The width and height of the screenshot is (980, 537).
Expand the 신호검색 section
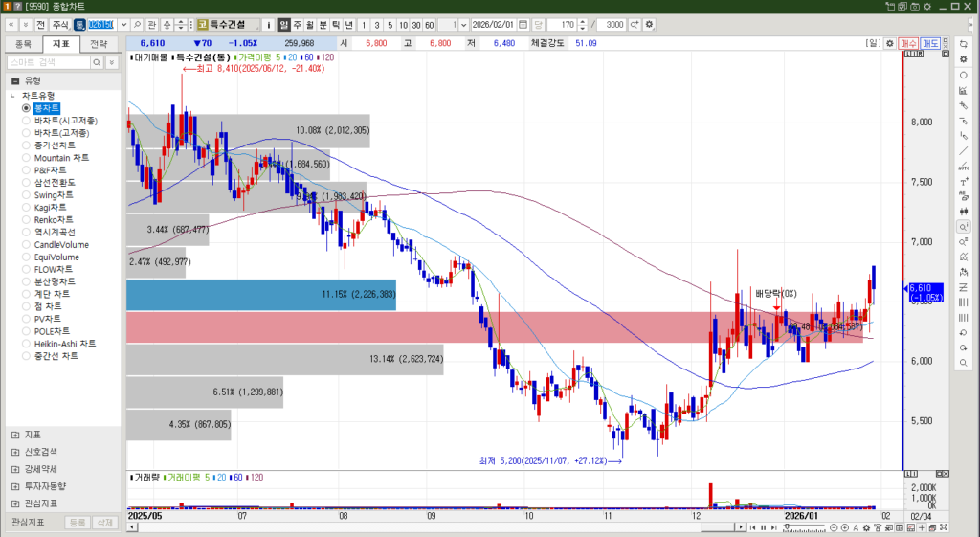click(40, 452)
